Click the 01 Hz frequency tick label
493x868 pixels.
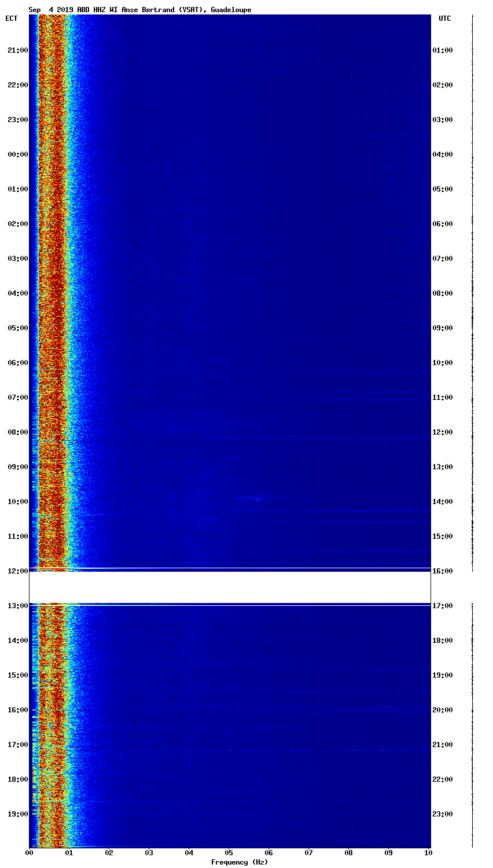tap(69, 853)
